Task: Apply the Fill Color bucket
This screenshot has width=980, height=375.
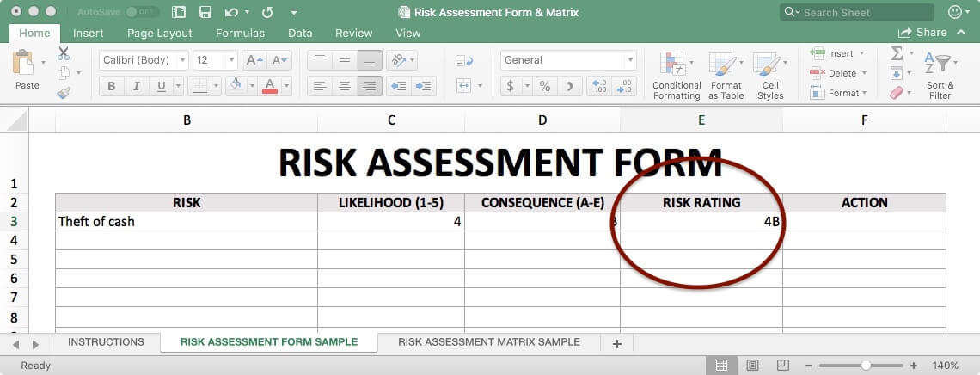Action: pos(236,86)
